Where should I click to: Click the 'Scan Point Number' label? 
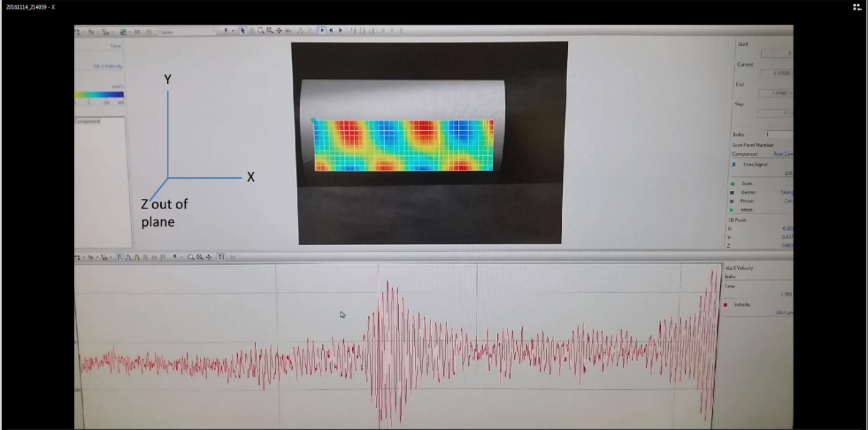tap(753, 145)
